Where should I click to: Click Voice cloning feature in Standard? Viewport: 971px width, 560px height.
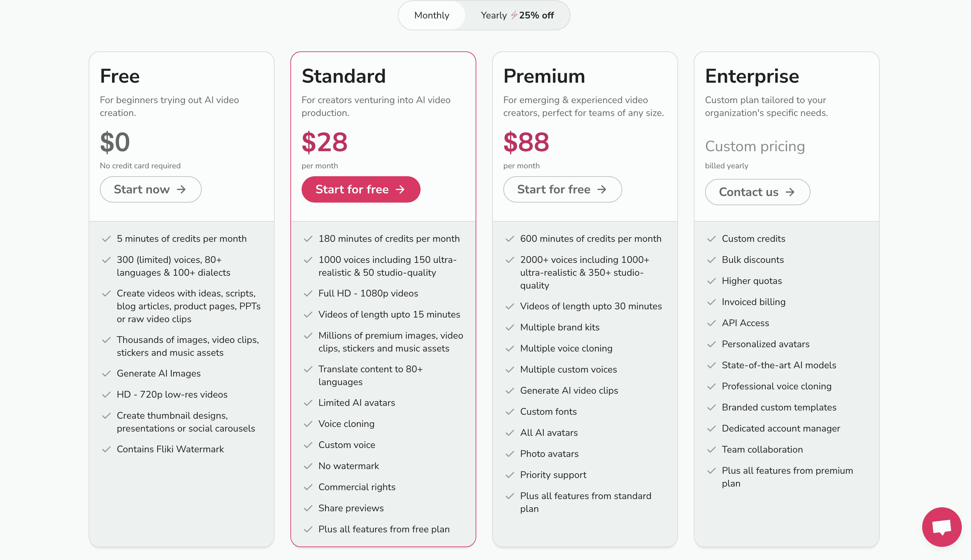(346, 424)
